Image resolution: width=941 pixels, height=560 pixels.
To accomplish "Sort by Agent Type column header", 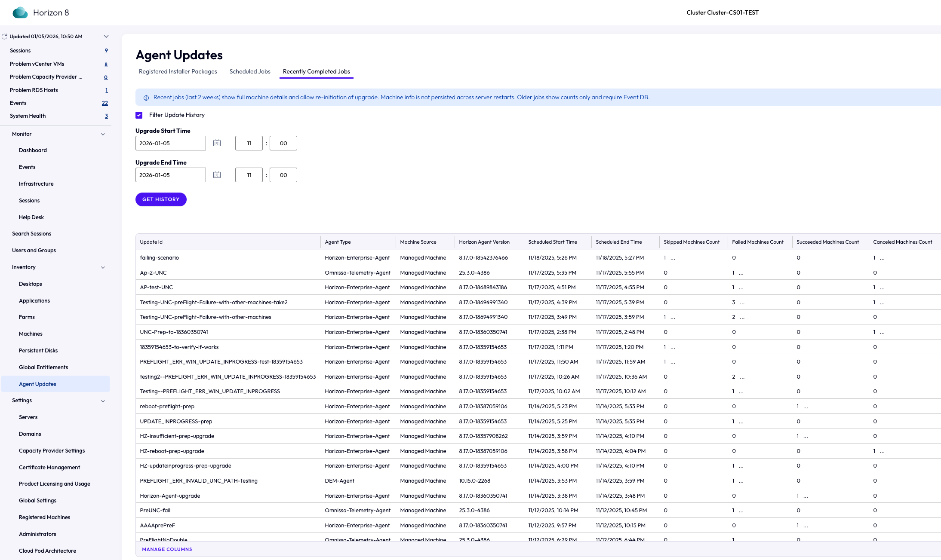I will click(338, 242).
